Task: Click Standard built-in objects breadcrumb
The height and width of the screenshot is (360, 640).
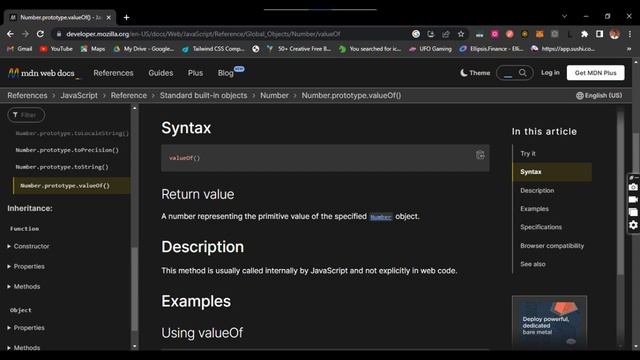Action: [x=203, y=96]
